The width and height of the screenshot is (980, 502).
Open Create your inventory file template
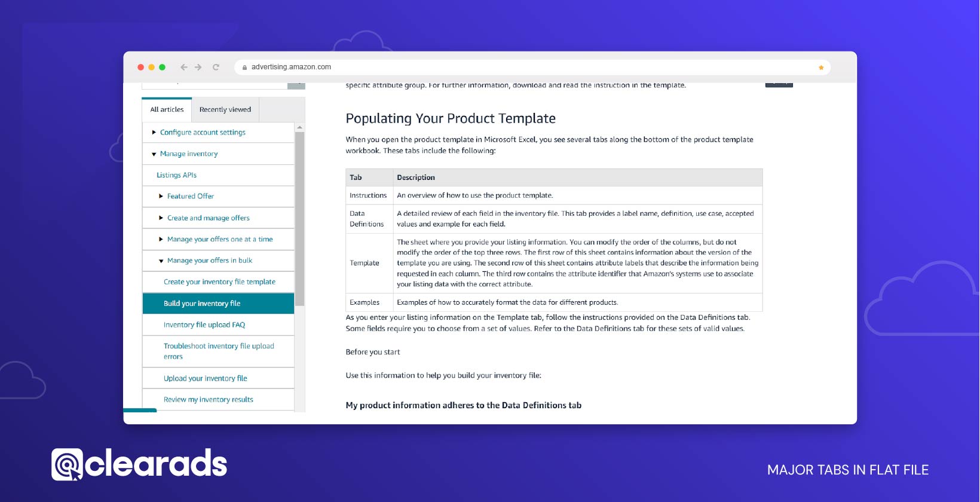pyautogui.click(x=219, y=282)
